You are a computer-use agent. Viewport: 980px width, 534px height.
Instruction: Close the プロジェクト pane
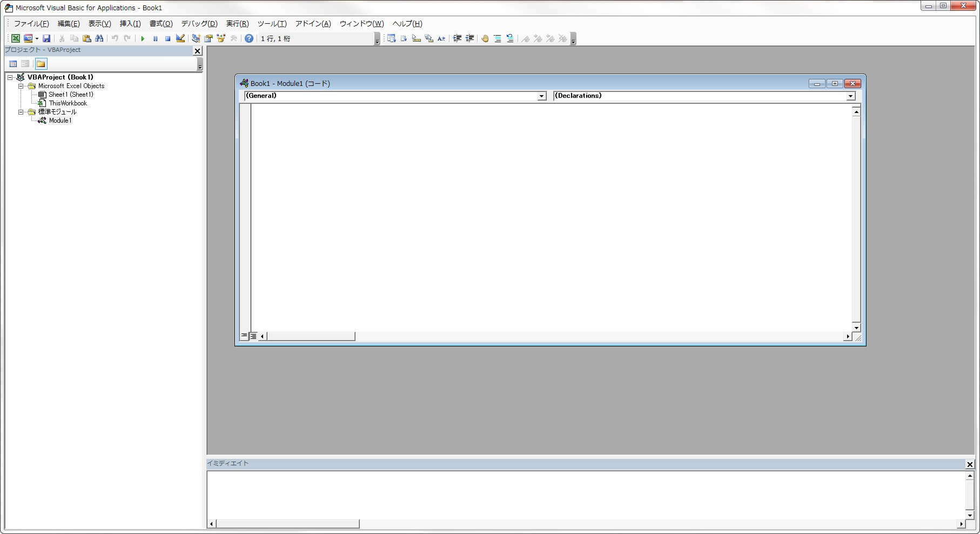[197, 51]
